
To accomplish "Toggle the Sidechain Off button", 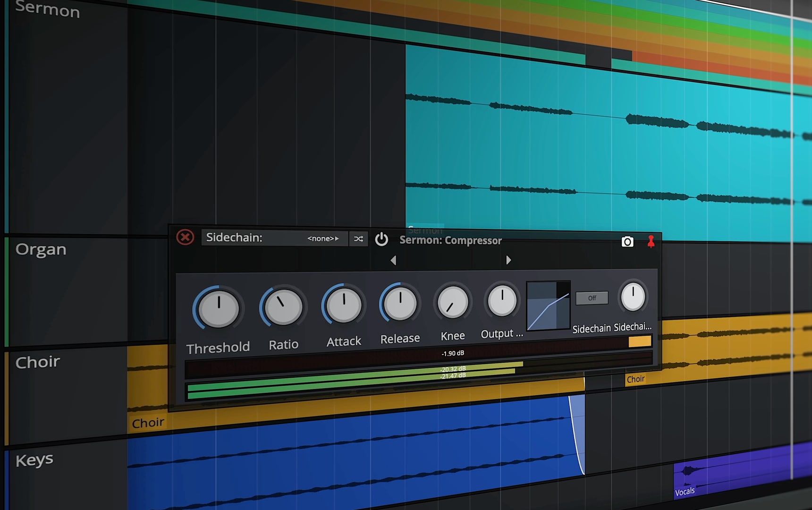I will (592, 298).
